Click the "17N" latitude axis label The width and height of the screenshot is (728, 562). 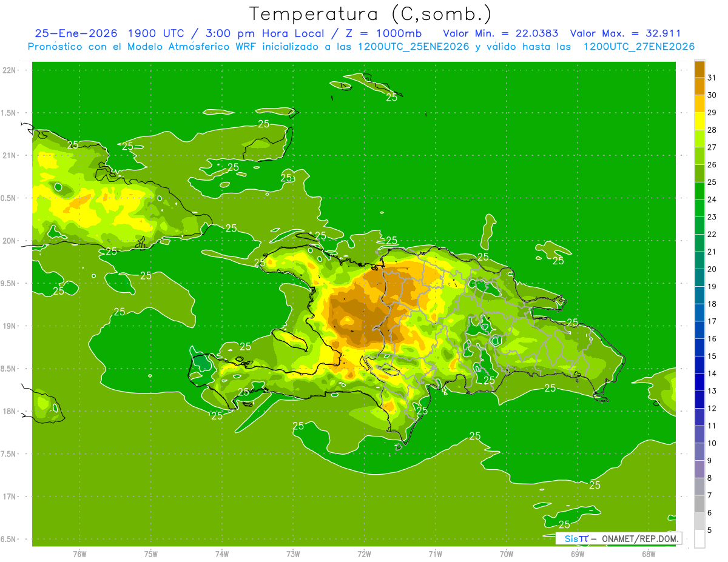click(10, 497)
